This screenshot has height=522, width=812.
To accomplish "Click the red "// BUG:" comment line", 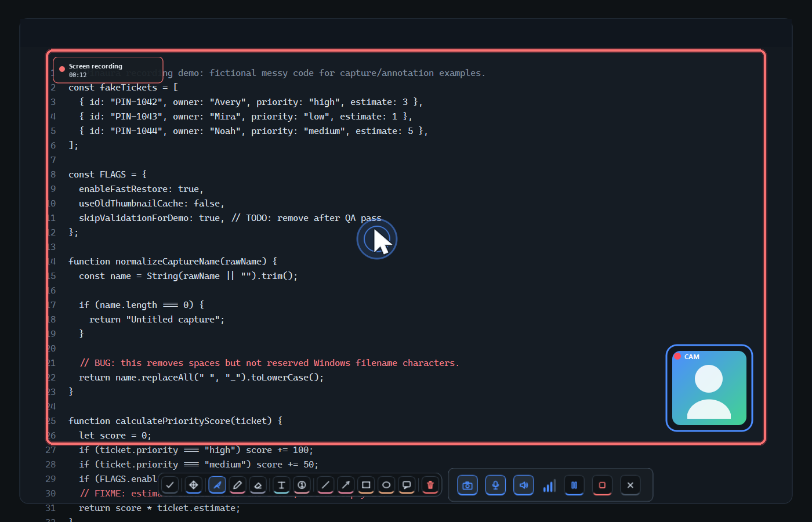I will pos(269,363).
